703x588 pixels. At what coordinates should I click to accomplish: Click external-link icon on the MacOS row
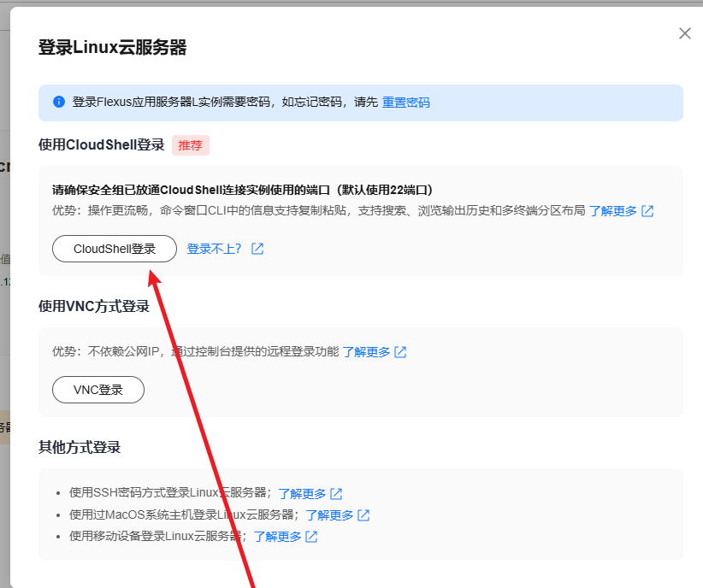(x=363, y=515)
